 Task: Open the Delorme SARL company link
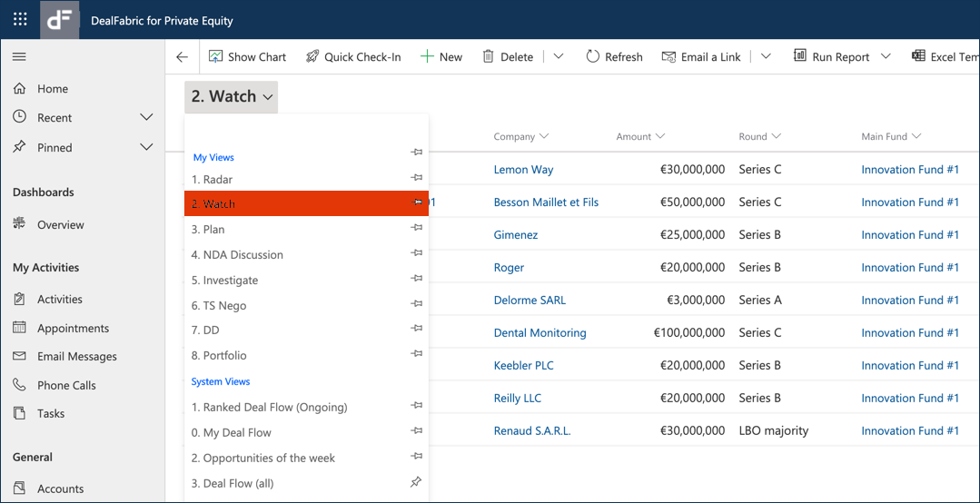[x=530, y=300]
